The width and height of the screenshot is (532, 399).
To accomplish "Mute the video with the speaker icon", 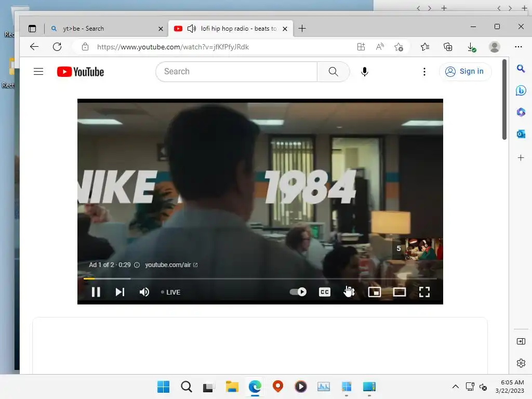I will (x=144, y=292).
